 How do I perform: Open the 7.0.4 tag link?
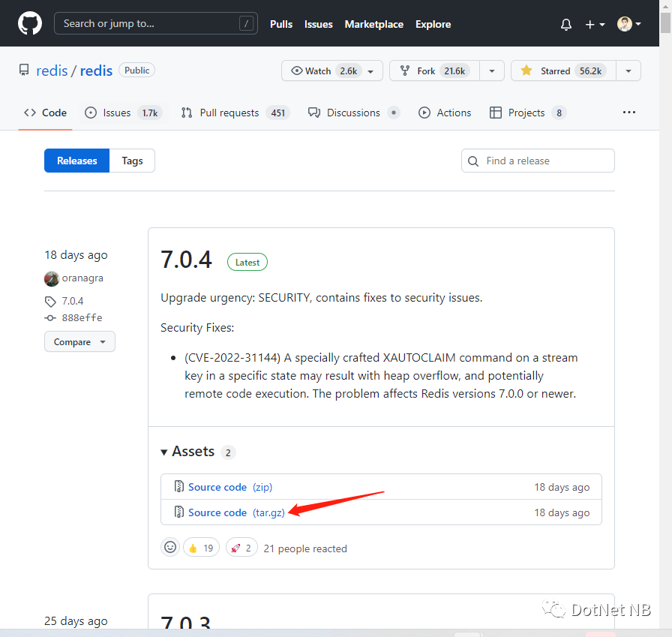(x=73, y=301)
